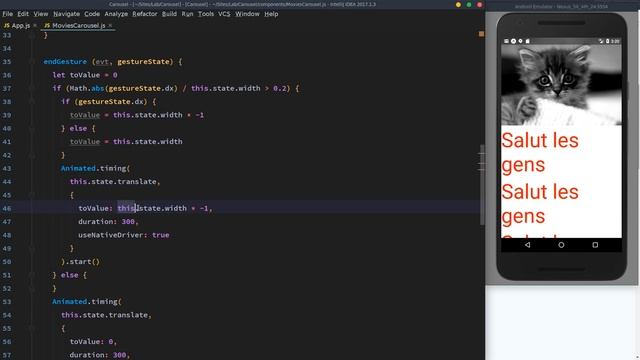
Task: Click the underlined 'toValue' on line 39
Action: click(x=85, y=115)
